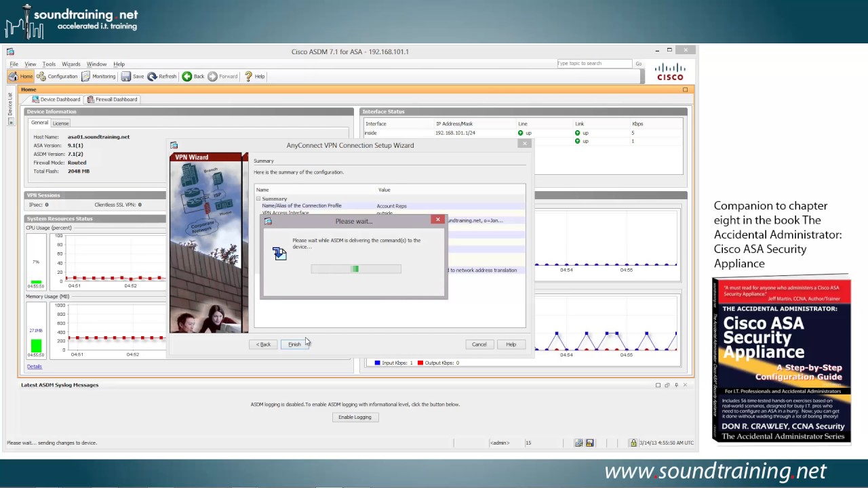Click the Please wait dialog title icon
This screenshot has width=868, height=488.
coord(268,221)
